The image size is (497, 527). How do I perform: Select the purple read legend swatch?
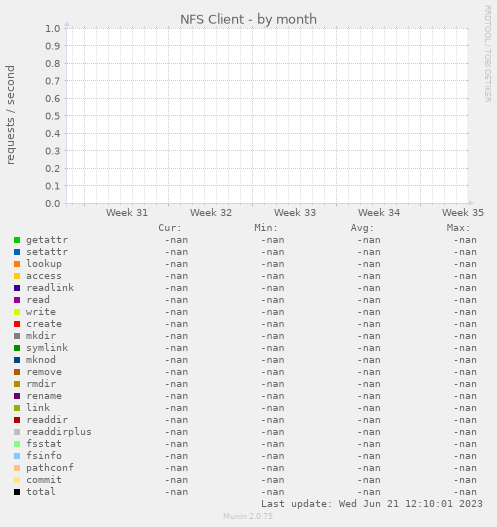17,300
